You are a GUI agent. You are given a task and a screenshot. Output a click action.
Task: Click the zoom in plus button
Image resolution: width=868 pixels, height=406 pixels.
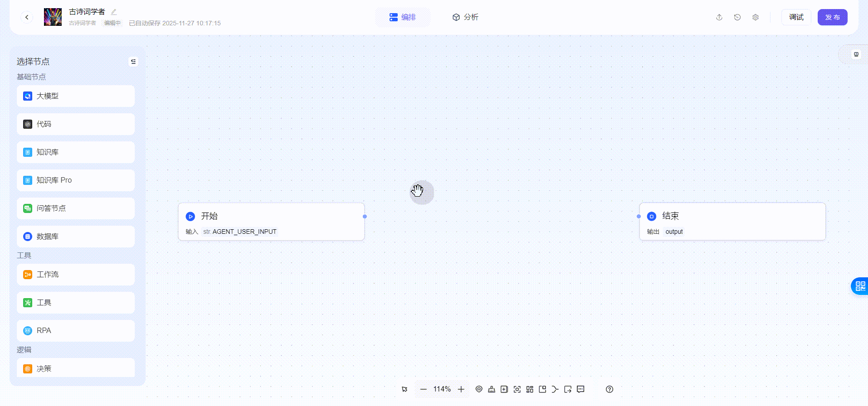pyautogui.click(x=461, y=389)
